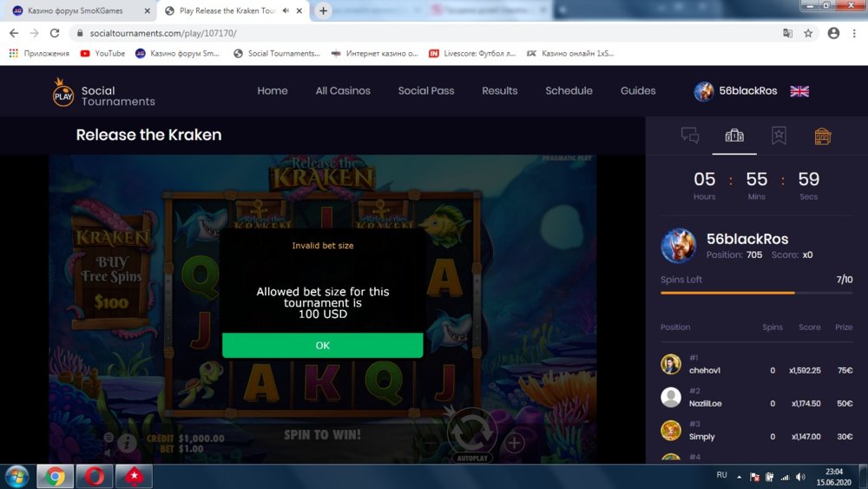Screen dimensions: 868x489
Task: Open Social Pass page
Action: point(426,91)
